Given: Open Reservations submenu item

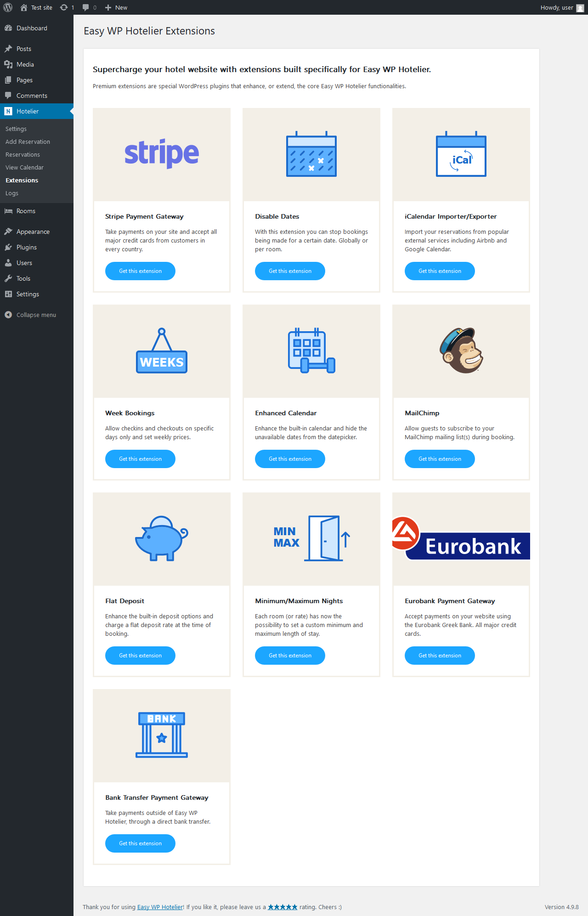Looking at the screenshot, I should click(23, 155).
